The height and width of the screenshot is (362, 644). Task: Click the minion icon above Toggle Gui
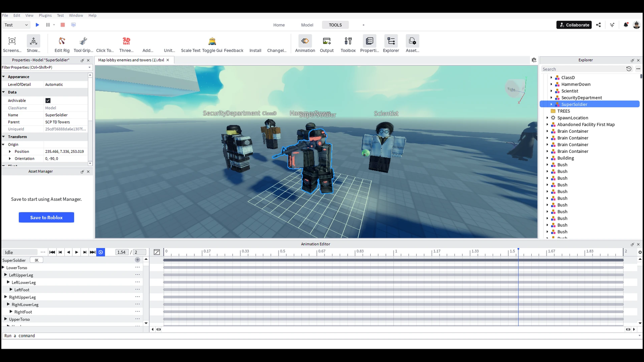[x=212, y=41]
